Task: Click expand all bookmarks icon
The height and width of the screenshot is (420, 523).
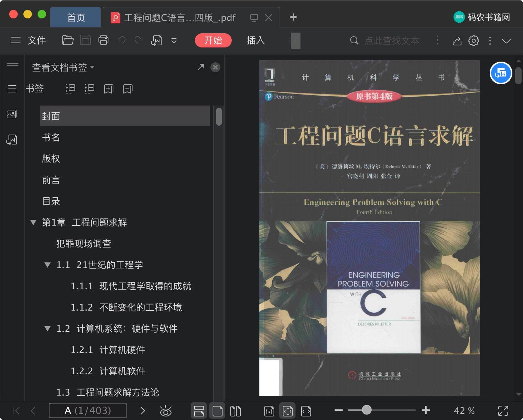Action: point(71,89)
